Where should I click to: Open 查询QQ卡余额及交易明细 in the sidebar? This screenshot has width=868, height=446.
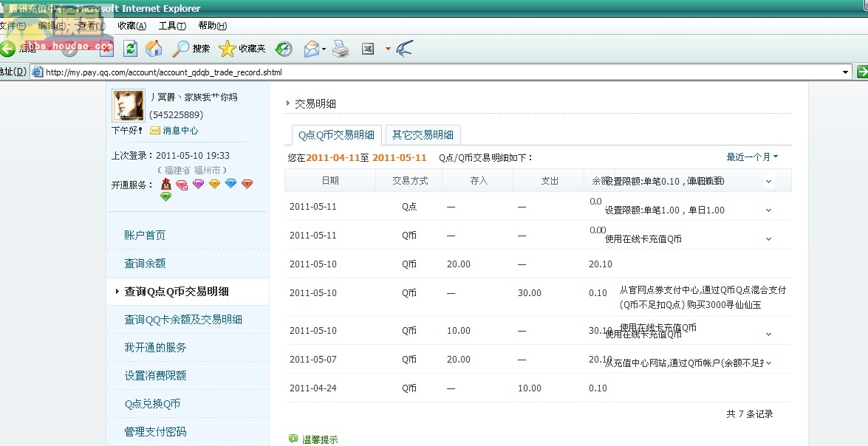[183, 319]
